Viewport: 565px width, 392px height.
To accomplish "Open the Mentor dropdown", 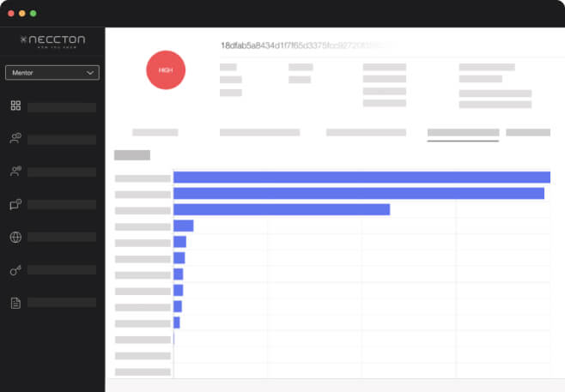I will tap(52, 73).
